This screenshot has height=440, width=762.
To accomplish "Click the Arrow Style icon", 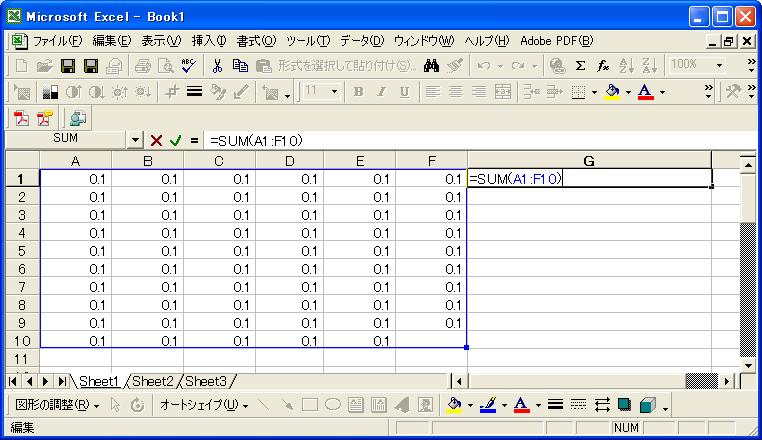I will [602, 405].
